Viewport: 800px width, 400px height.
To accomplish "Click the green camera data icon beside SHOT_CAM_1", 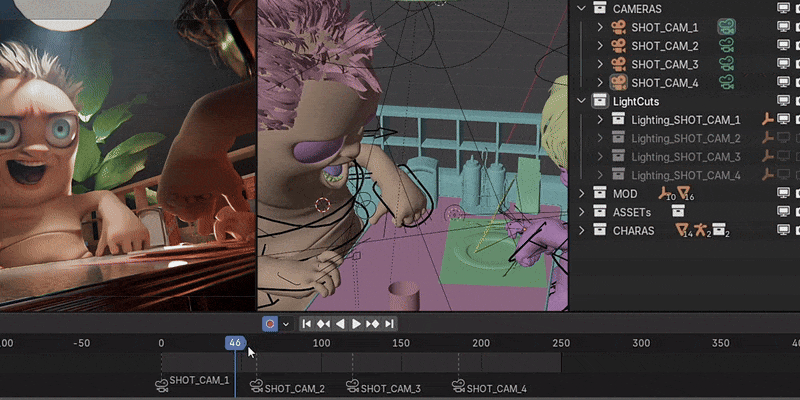I will point(727,28).
